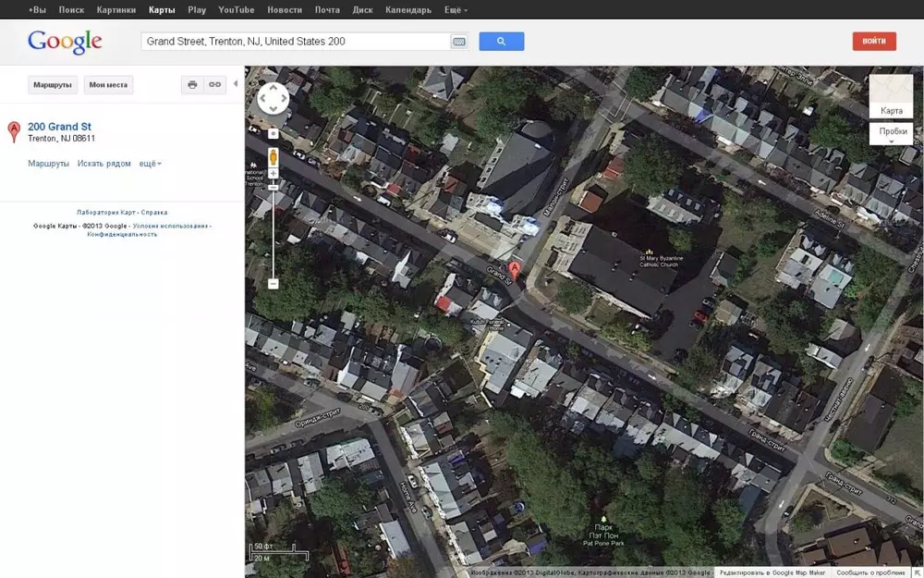Click the red Войти sign-in button
Screen dimensions: 924x578
click(873, 42)
